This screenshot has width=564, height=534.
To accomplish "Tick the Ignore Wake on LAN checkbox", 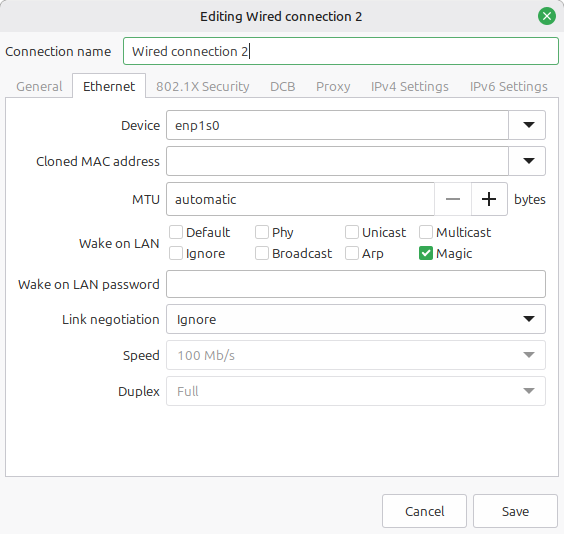I will click(176, 254).
